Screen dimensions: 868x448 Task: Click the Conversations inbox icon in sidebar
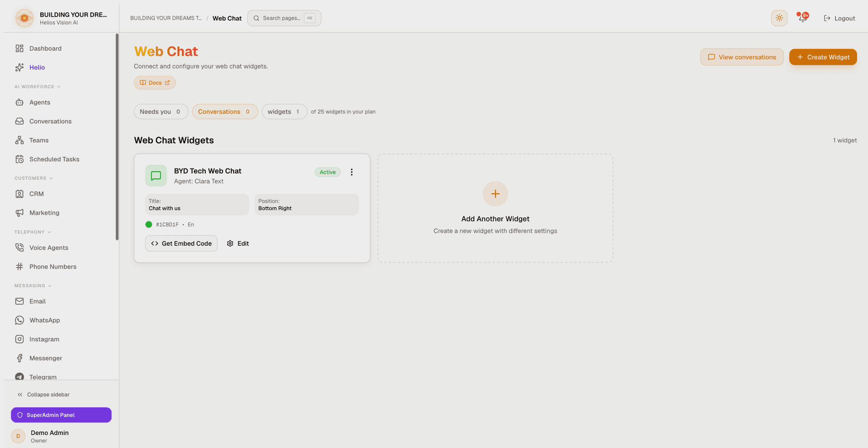pyautogui.click(x=19, y=121)
